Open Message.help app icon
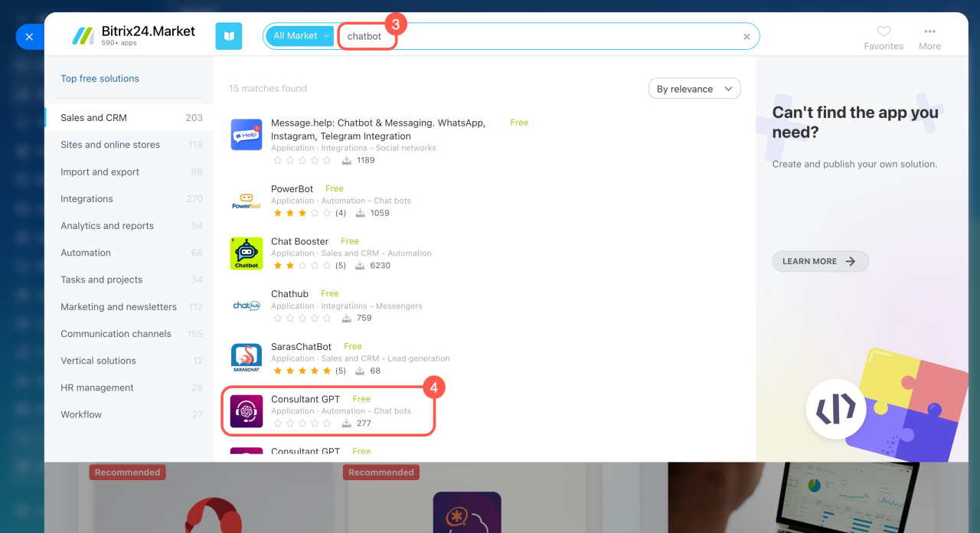Screen dimensions: 980x533 [247, 135]
